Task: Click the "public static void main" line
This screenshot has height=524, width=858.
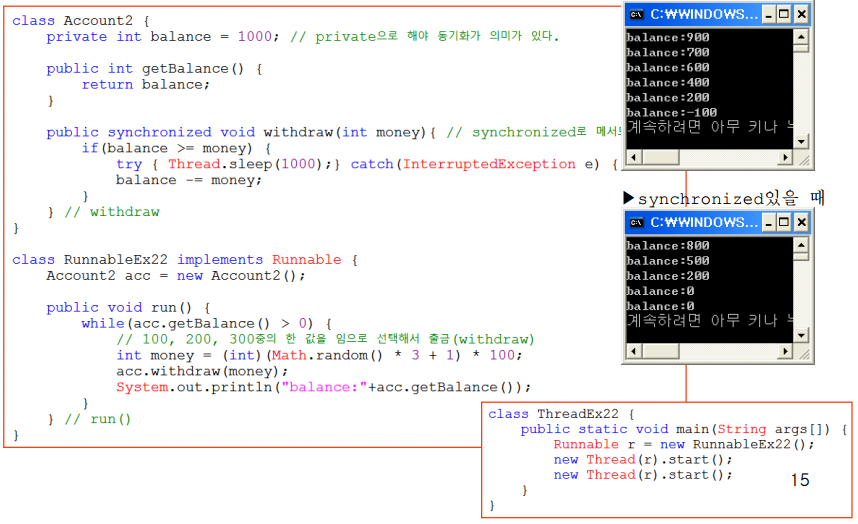Action: pos(684,429)
